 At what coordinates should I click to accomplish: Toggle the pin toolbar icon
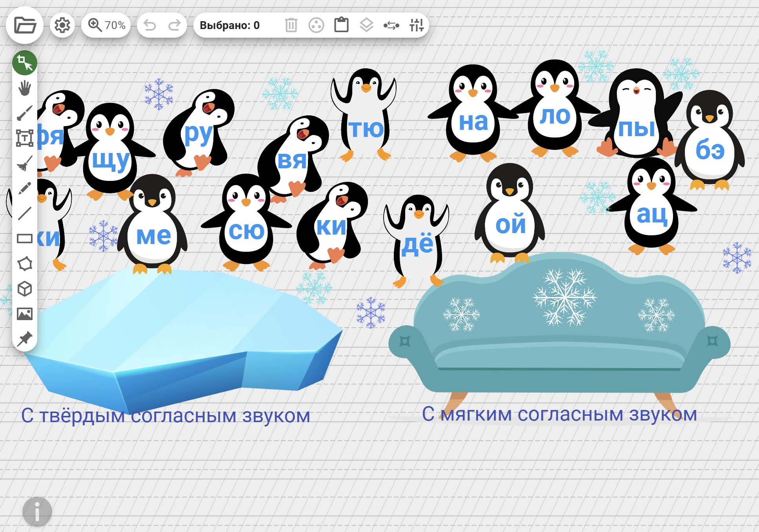(25, 339)
